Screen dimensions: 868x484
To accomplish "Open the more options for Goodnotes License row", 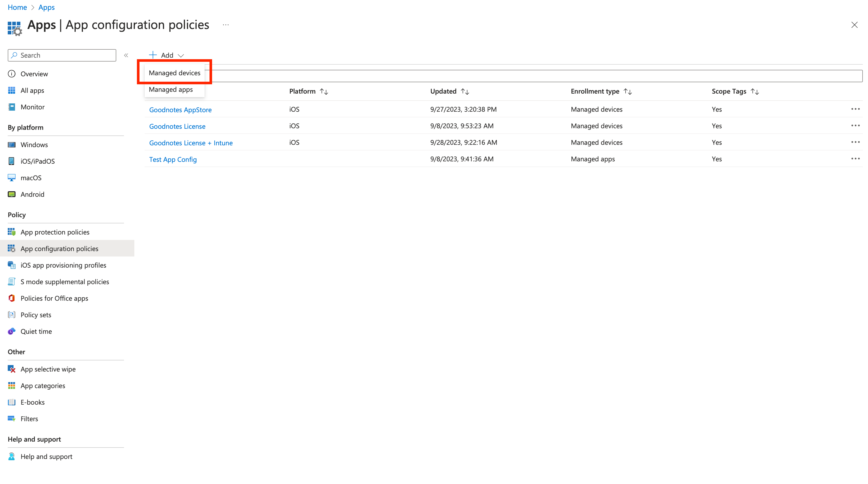I will coord(855,125).
